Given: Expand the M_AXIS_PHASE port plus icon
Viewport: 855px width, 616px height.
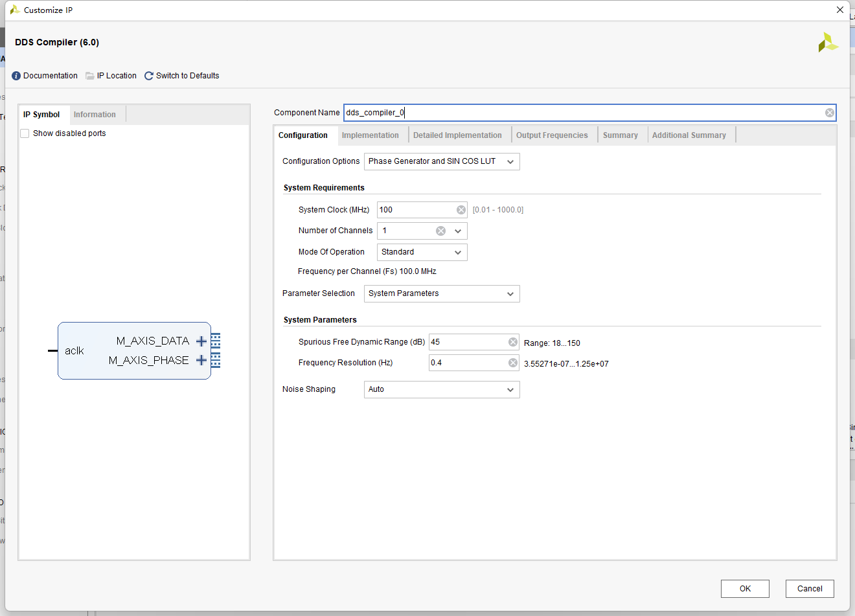Looking at the screenshot, I should (x=201, y=360).
